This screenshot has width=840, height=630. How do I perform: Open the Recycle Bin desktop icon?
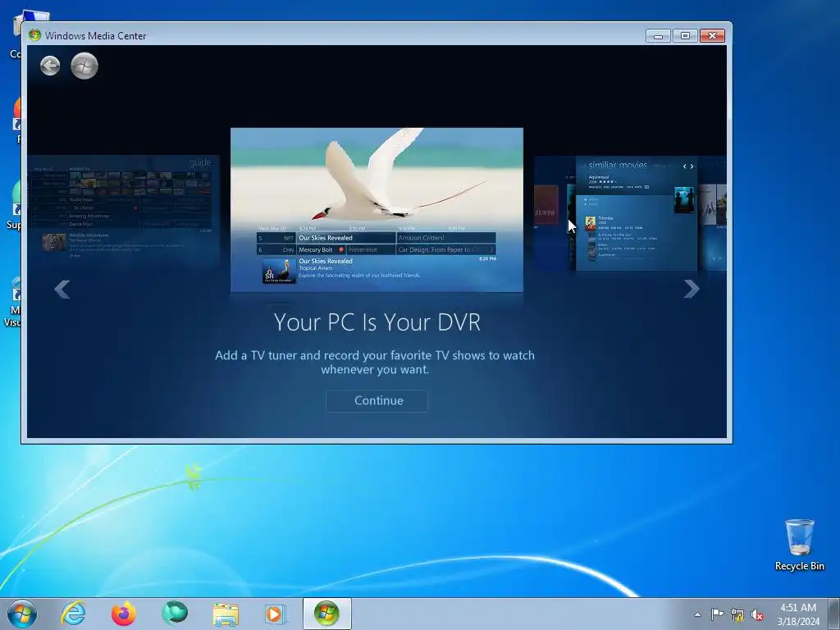tap(799, 545)
